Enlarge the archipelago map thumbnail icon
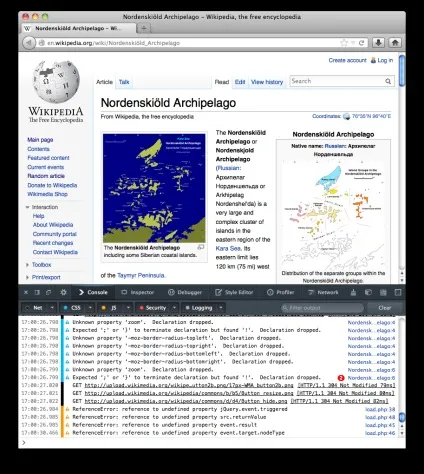 (201, 247)
